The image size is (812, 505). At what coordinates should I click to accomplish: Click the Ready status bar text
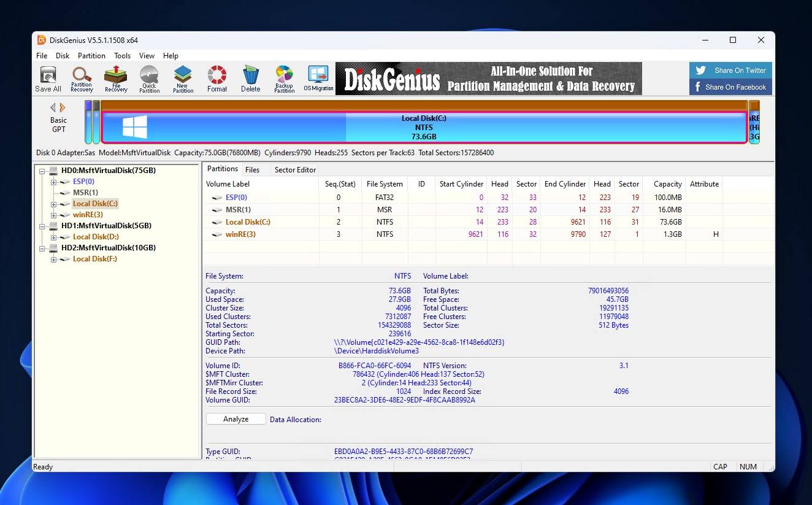[43, 467]
